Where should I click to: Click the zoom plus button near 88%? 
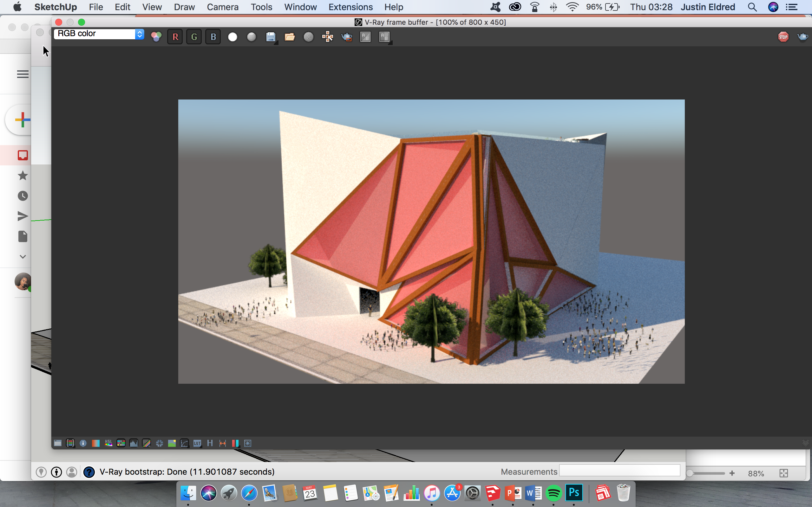point(732,473)
